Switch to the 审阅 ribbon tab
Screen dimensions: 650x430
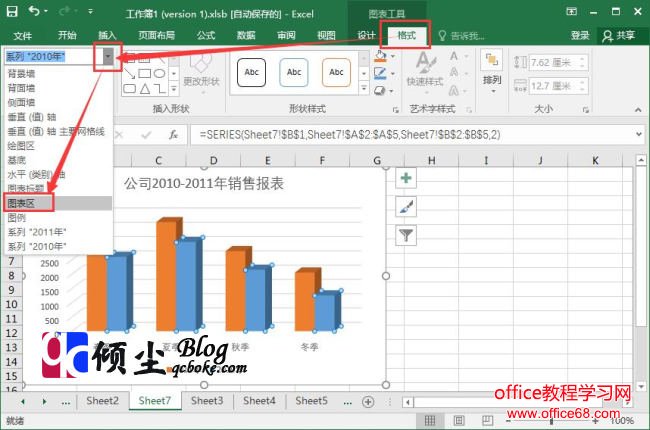point(286,35)
